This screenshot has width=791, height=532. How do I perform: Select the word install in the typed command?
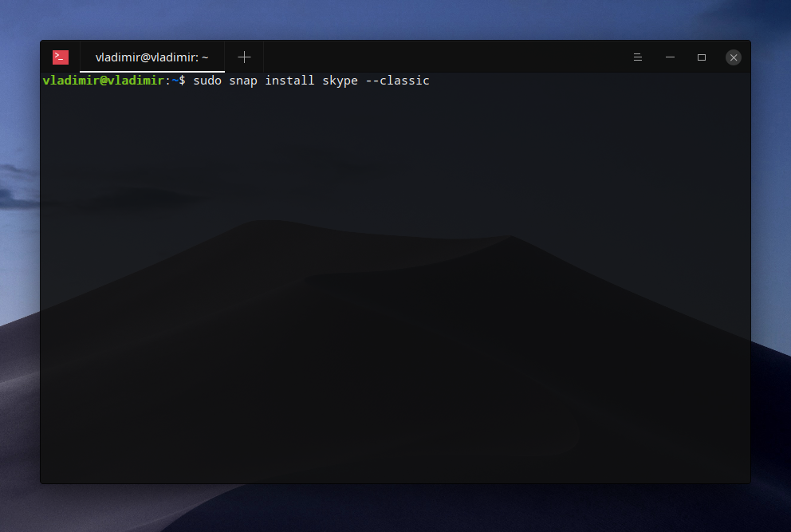coord(289,80)
